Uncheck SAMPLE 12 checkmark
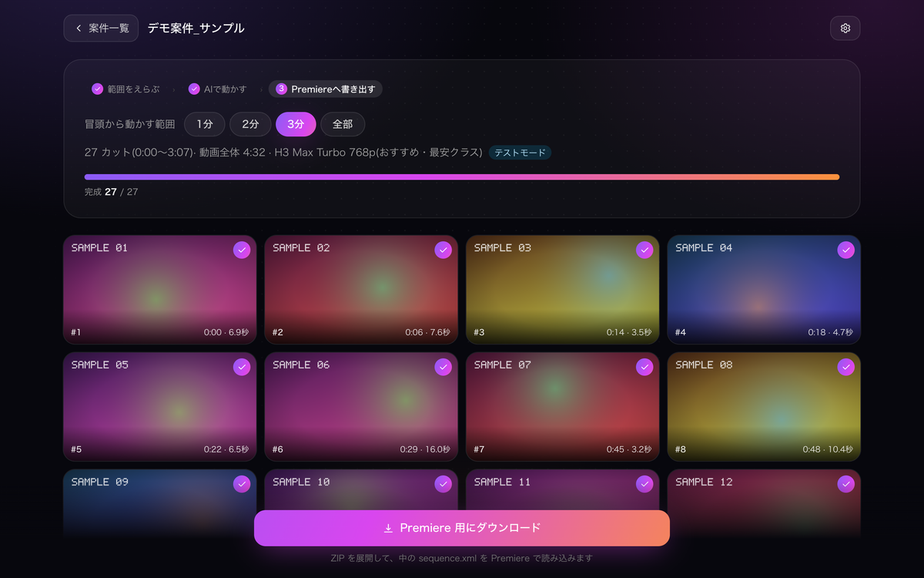This screenshot has width=924, height=578. 845,484
